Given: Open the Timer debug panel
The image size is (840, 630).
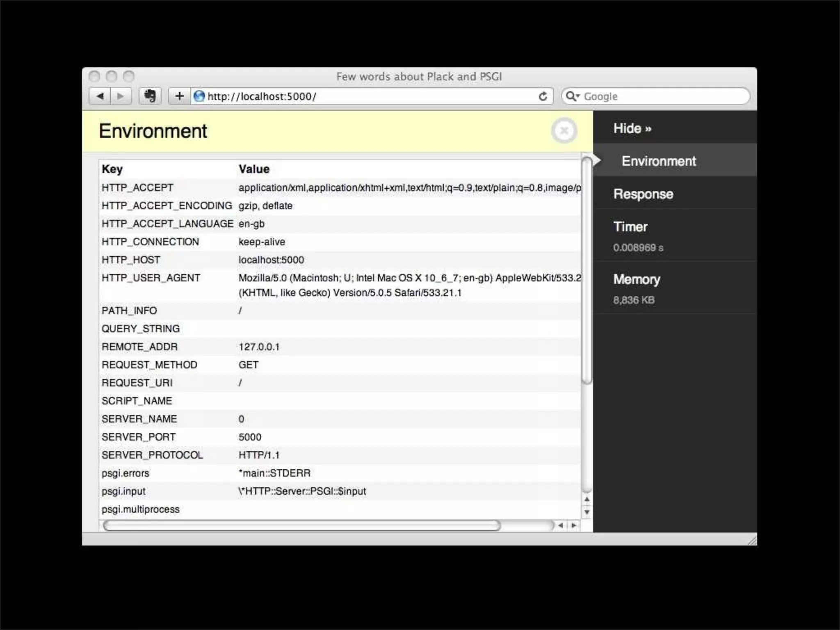Looking at the screenshot, I should 630,227.
